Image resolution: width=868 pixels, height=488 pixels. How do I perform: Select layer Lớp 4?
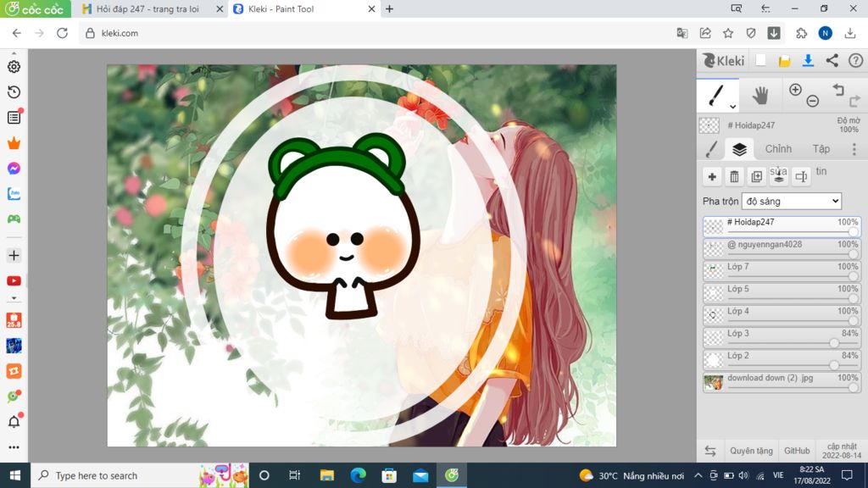coord(782,315)
